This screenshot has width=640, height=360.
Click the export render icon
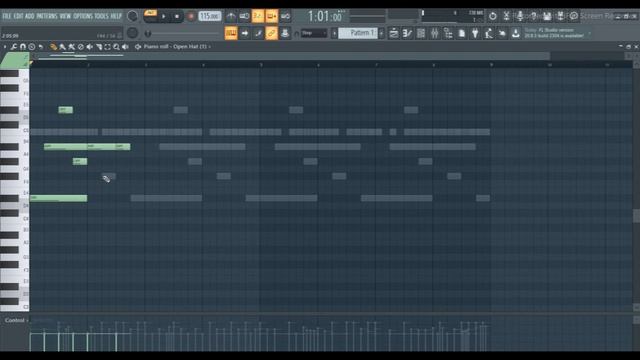(x=560, y=16)
